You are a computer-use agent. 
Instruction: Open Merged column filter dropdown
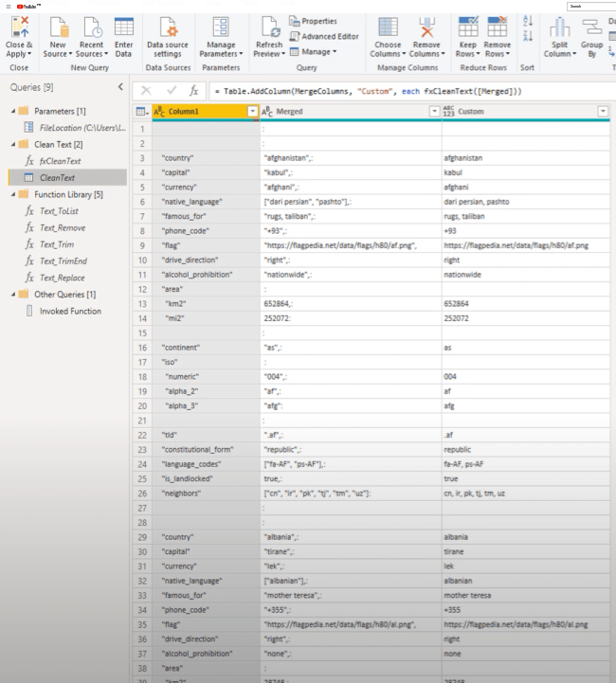click(x=435, y=112)
